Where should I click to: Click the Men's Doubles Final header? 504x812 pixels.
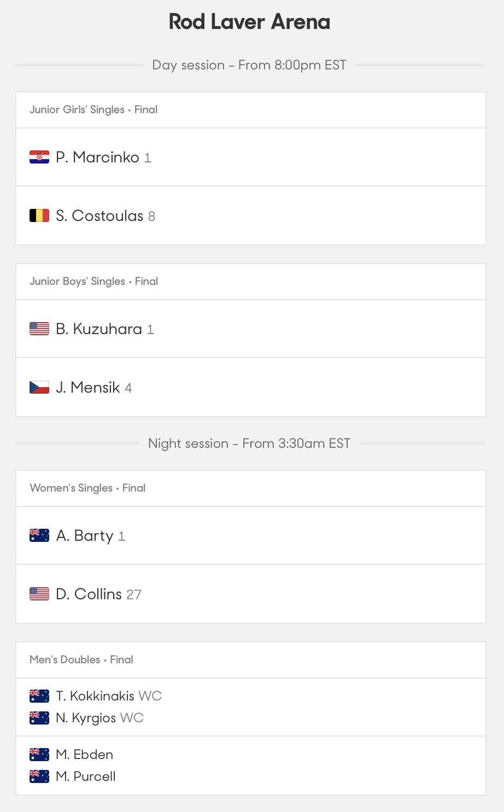coord(81,659)
